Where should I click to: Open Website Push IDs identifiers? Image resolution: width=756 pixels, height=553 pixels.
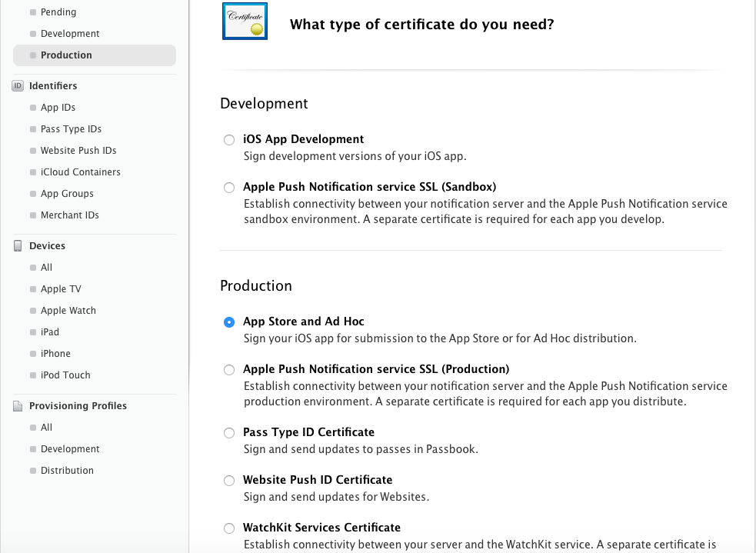78,151
